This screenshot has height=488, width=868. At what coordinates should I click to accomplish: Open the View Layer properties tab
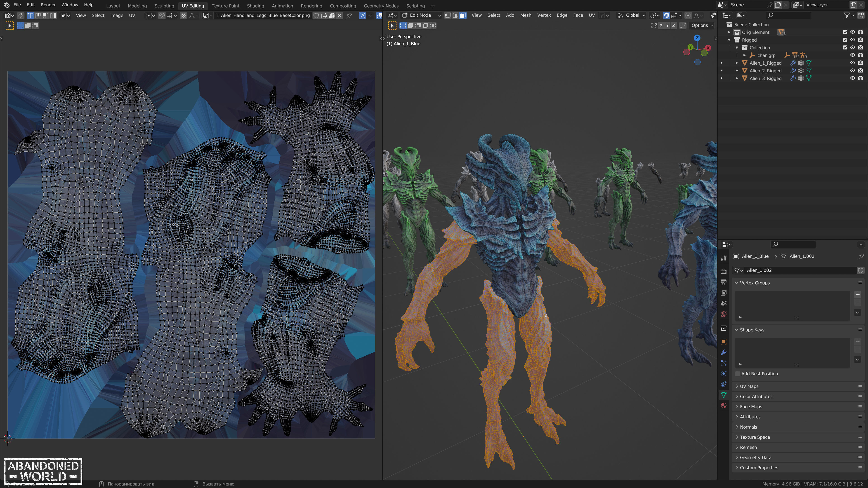(x=723, y=293)
